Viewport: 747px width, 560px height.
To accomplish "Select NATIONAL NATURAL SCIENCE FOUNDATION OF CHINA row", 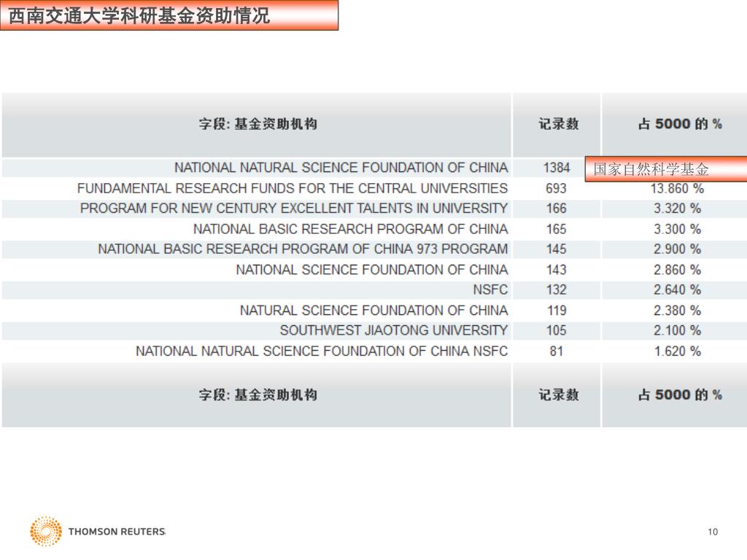I will point(341,168).
